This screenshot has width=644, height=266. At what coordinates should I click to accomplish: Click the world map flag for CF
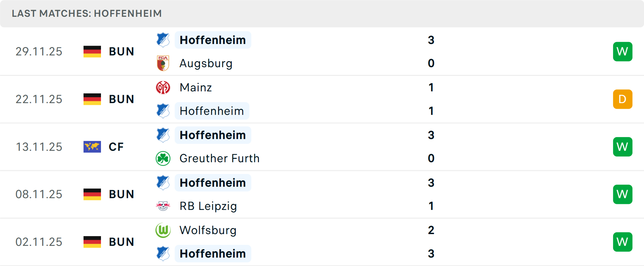[x=92, y=147]
